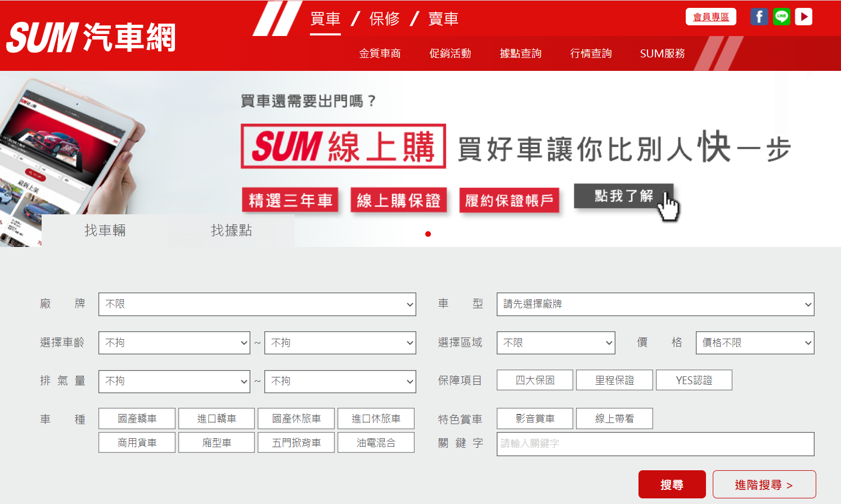
Task: Toggle the 里程保證 filter
Action: click(x=614, y=380)
